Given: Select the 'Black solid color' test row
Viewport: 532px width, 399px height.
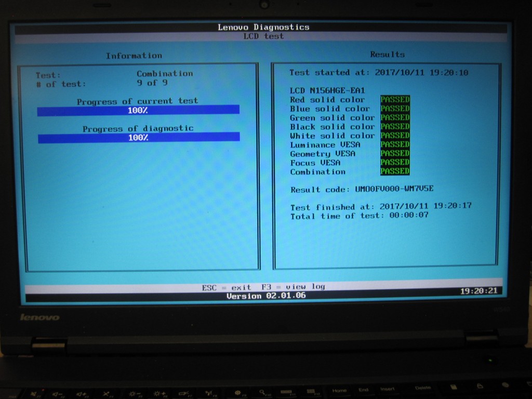Looking at the screenshot, I should click(350, 127).
